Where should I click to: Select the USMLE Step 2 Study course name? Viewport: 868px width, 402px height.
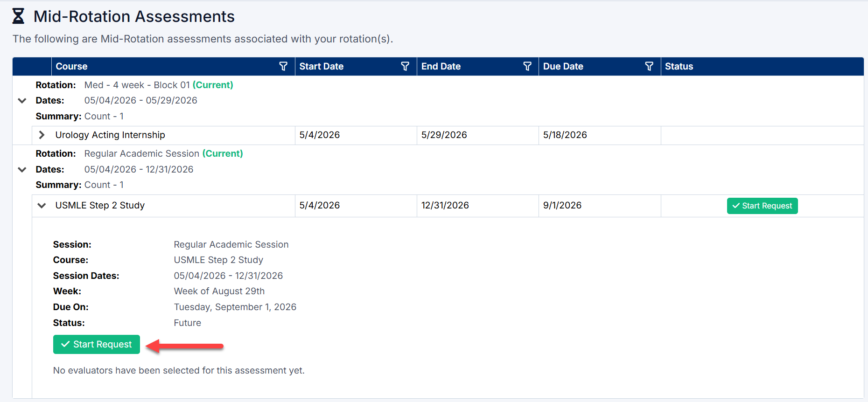tap(100, 205)
